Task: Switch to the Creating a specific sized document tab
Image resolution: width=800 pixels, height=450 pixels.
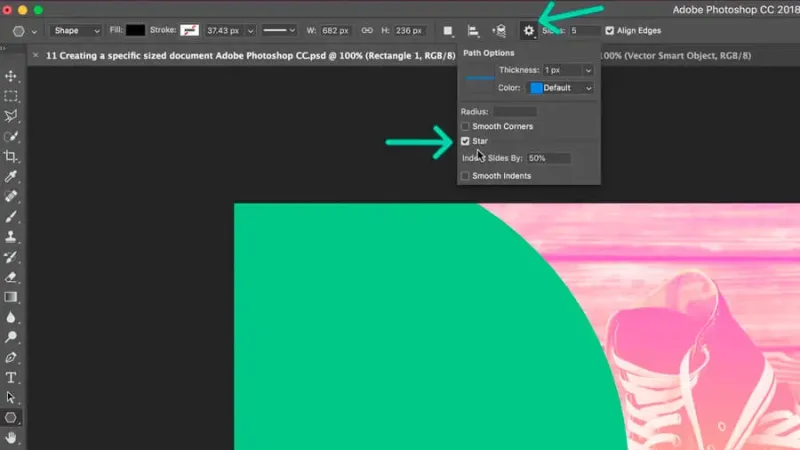Action: 250,56
